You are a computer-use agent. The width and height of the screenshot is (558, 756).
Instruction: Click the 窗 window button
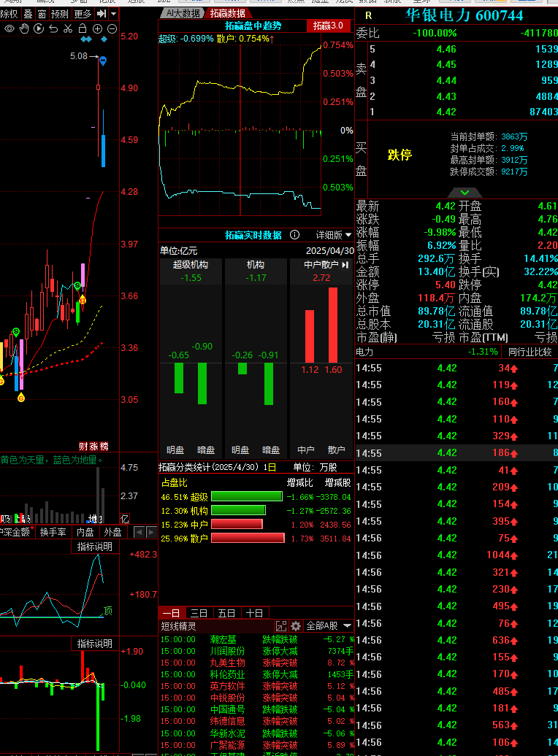tap(42, 14)
